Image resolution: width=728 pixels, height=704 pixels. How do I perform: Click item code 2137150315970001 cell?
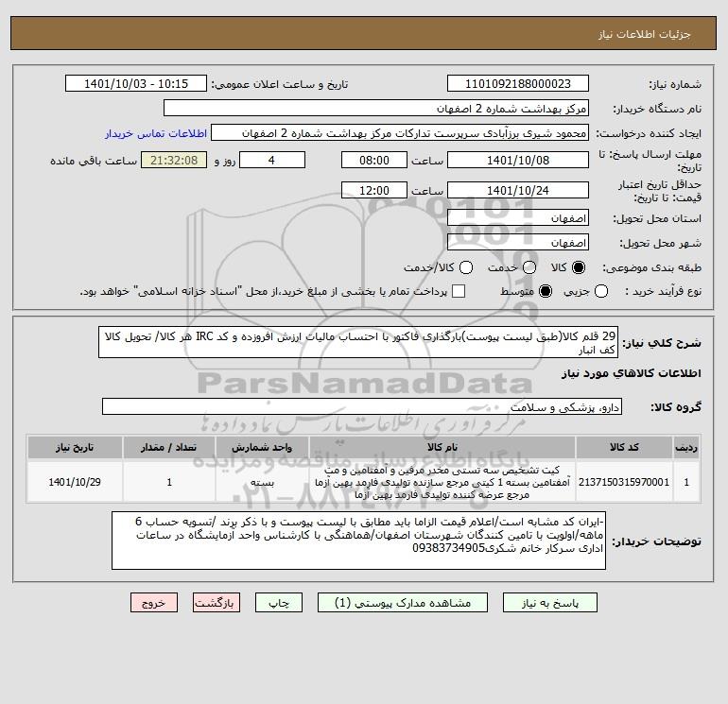coord(624,482)
